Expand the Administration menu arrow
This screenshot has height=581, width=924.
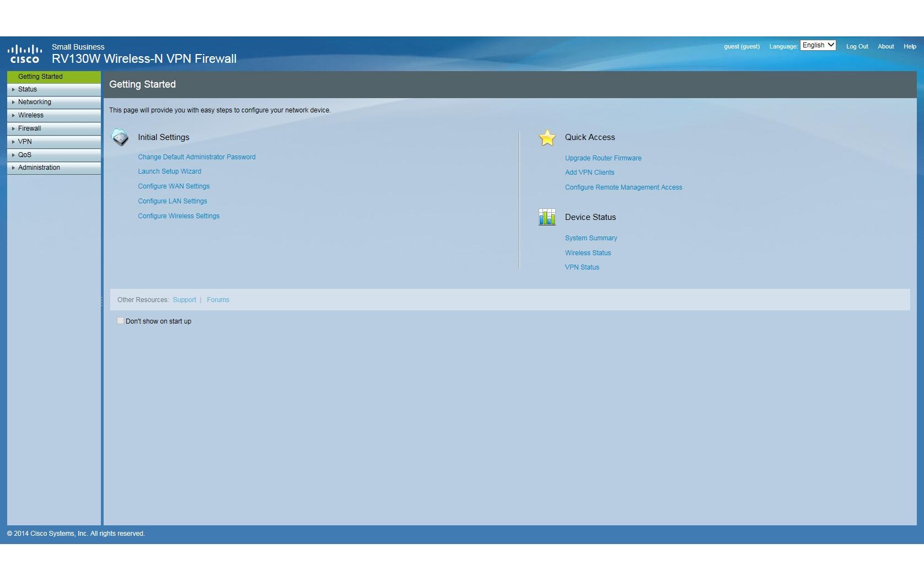(13, 168)
